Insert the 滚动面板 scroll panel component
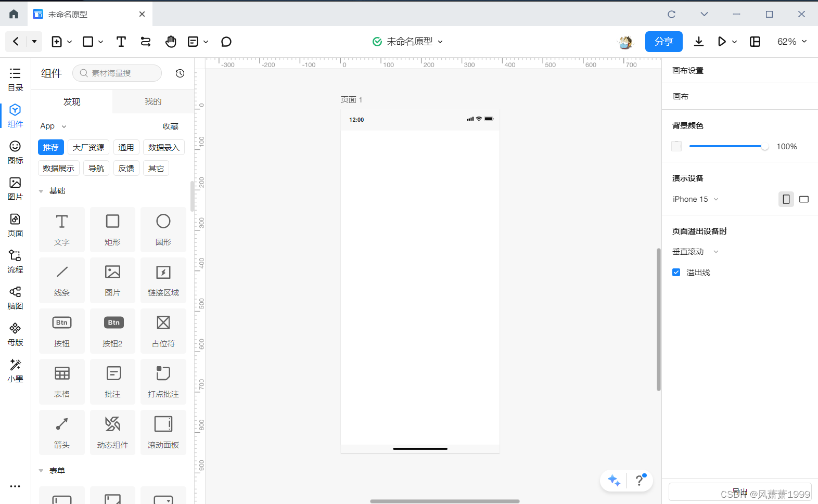This screenshot has height=504, width=818. coord(163,432)
